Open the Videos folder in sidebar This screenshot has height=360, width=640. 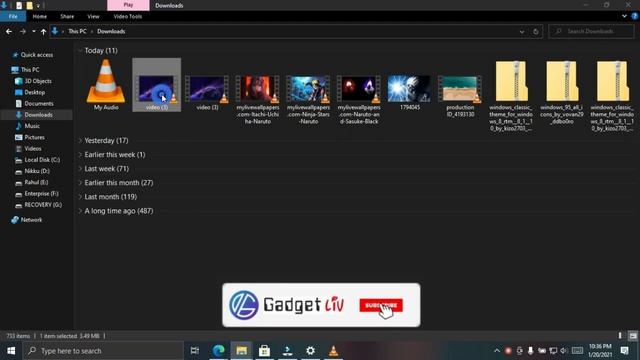coord(28,149)
